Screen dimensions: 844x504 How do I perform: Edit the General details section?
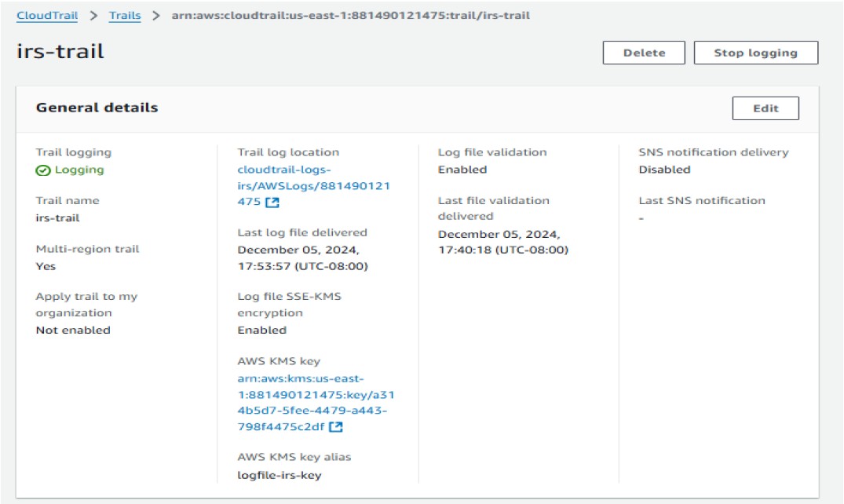point(765,108)
